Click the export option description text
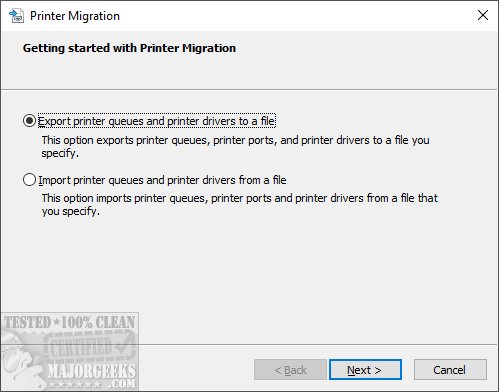The image size is (499, 392). [235, 147]
